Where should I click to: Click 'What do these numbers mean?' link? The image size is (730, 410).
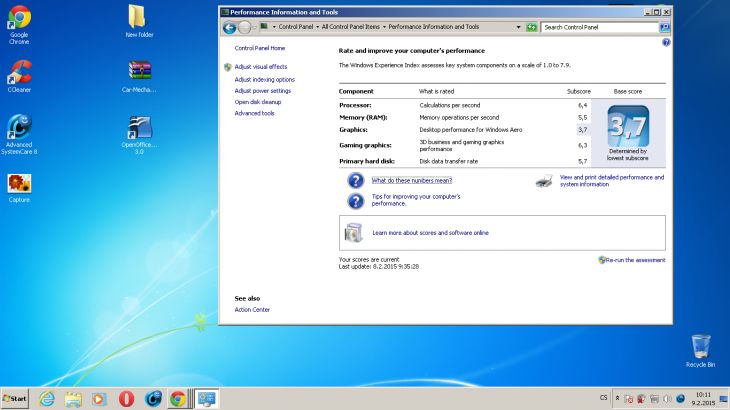412,181
